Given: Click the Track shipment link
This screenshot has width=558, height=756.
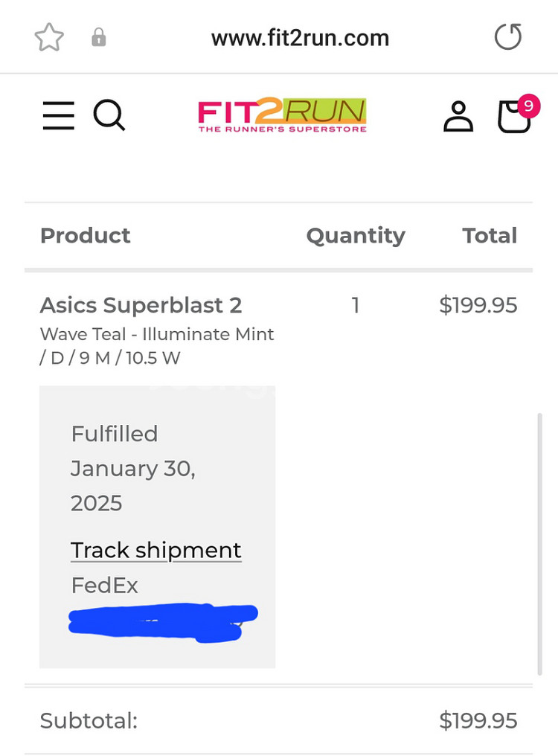Looking at the screenshot, I should (155, 550).
